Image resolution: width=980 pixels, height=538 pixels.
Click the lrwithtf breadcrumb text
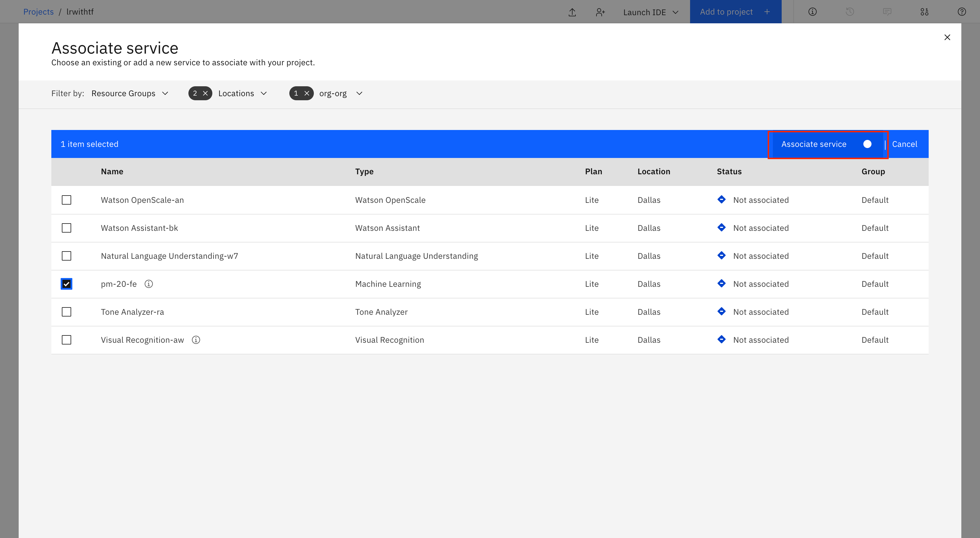point(80,12)
